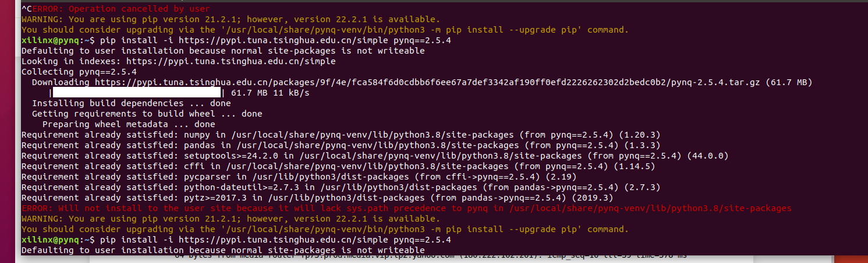868x263 pixels.
Task: Click the python-dateutil>=2.7.3 requirement line
Action: (341, 187)
